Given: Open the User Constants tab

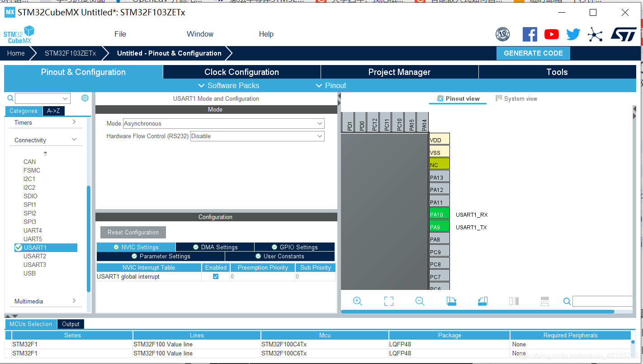Looking at the screenshot, I should tap(280, 256).
